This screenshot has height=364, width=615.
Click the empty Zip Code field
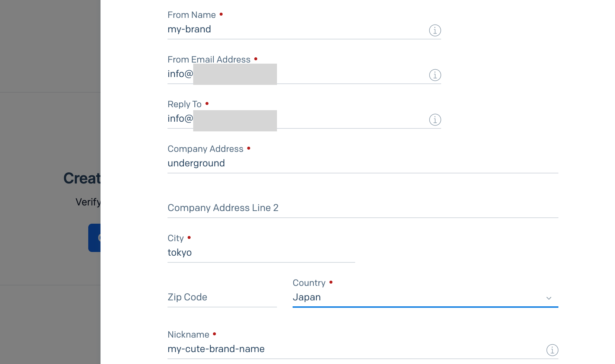(x=222, y=297)
